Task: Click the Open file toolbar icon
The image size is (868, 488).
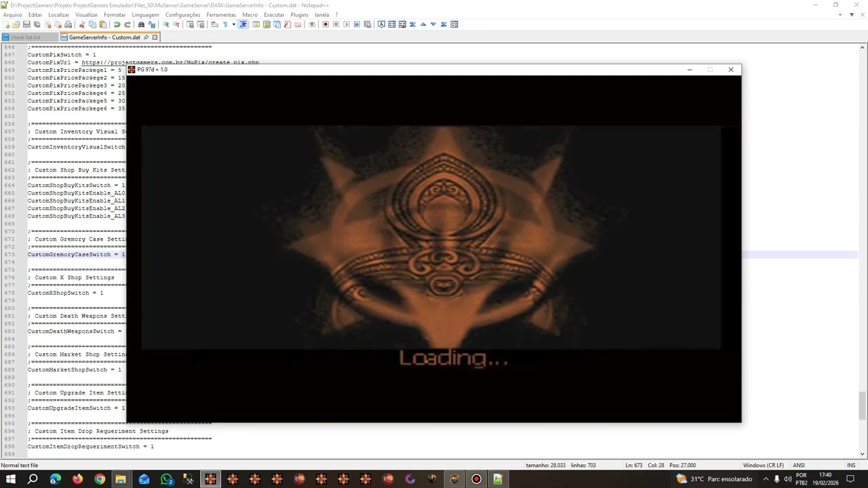Action: [x=16, y=24]
